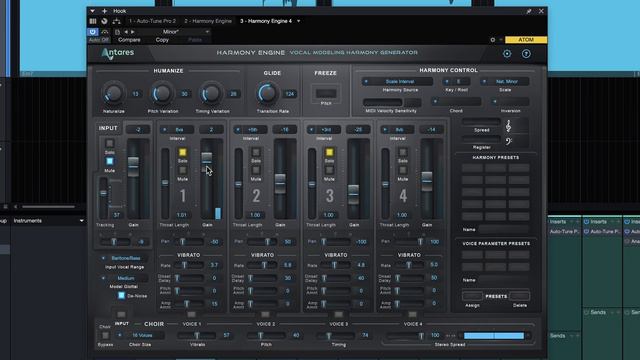Viewport: 640px width, 360px height.
Task: Open the Inversion dropdown
Action: [x=510, y=102]
